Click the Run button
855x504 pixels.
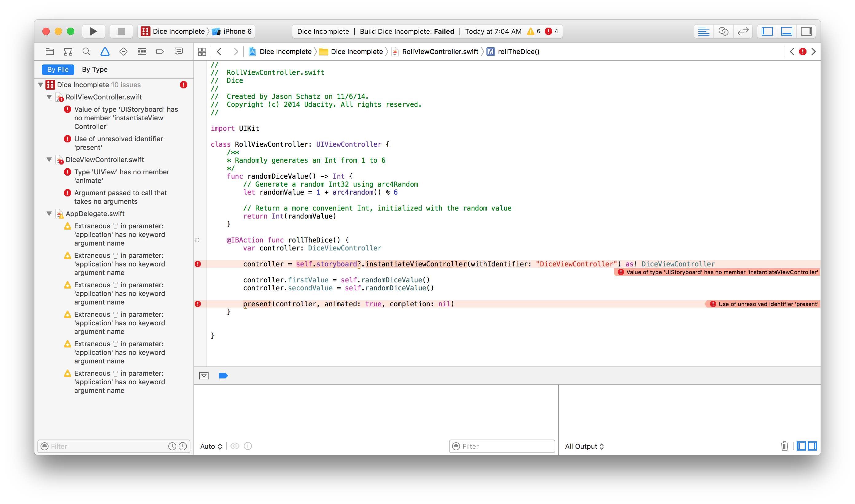click(93, 31)
